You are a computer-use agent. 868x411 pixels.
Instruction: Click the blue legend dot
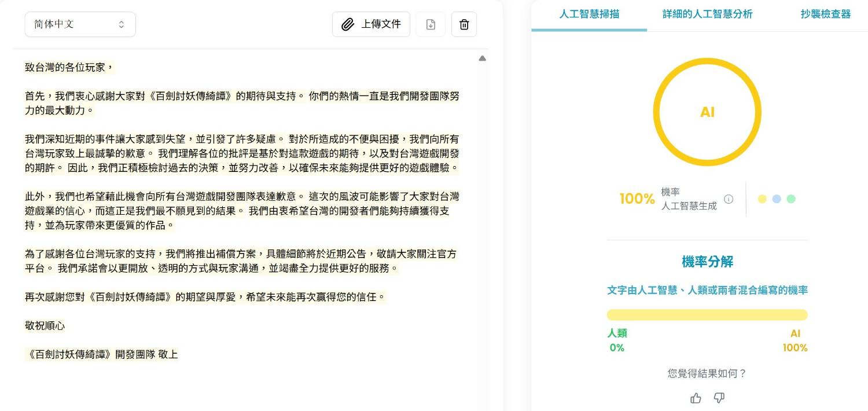[x=777, y=199]
